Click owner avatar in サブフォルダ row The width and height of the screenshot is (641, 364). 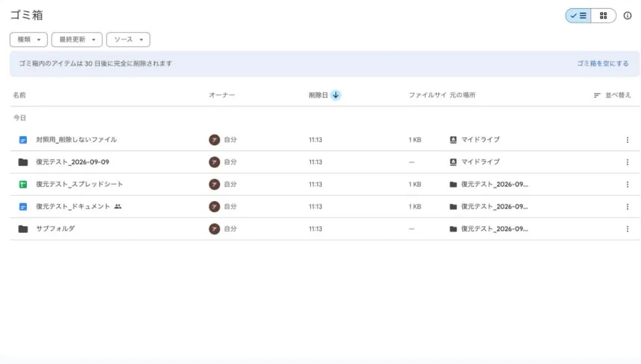point(214,229)
